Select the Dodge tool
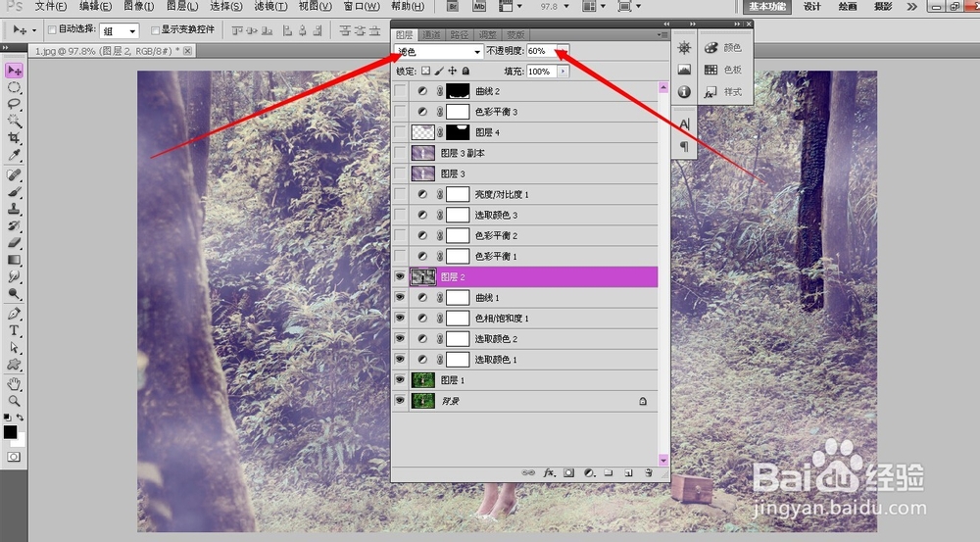Screen dimensions: 980x542 click(14, 293)
